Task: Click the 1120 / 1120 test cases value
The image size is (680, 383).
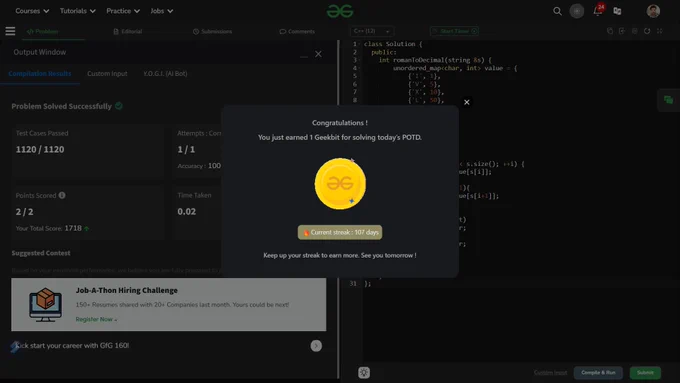Action: click(40, 150)
